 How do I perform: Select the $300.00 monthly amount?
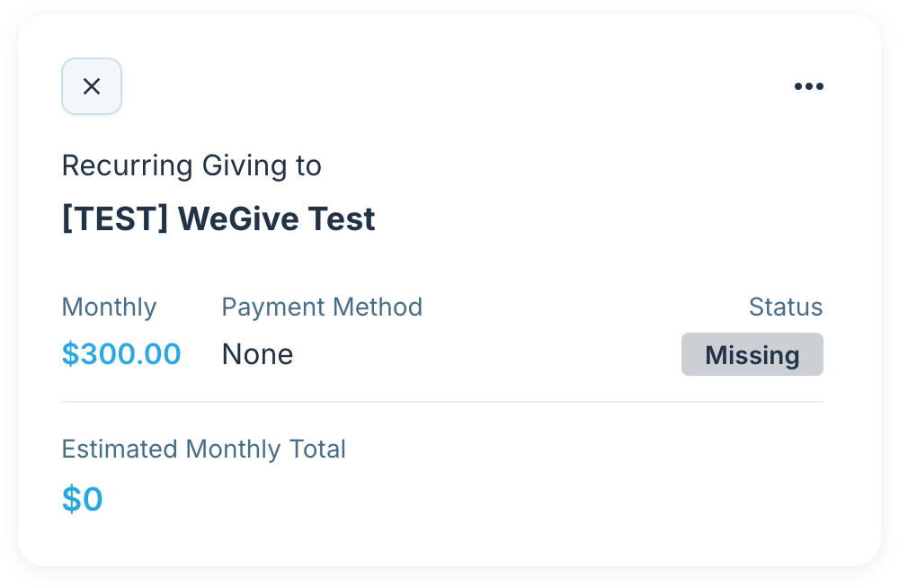[x=121, y=354]
